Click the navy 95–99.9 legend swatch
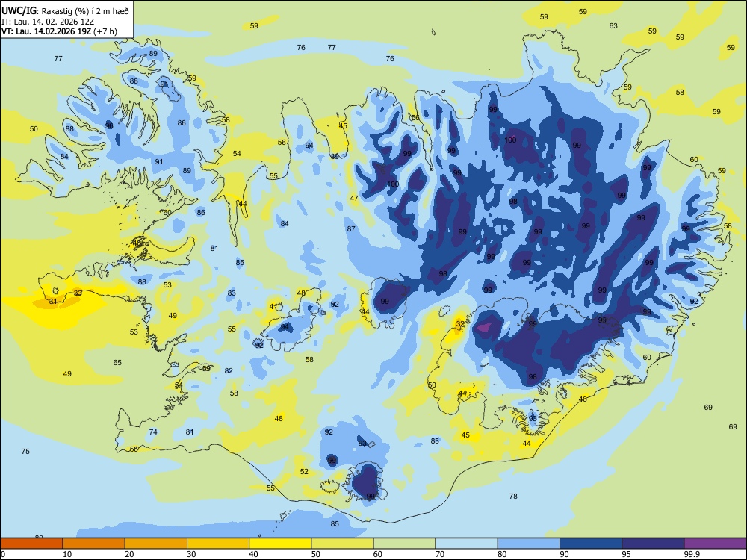The height and width of the screenshot is (560, 747). coord(653,544)
